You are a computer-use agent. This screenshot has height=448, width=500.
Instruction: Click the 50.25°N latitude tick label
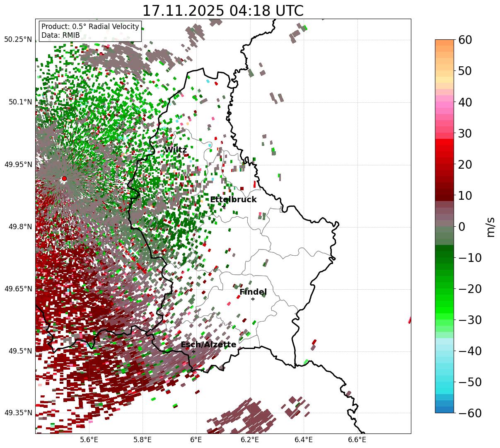pyautogui.click(x=18, y=40)
